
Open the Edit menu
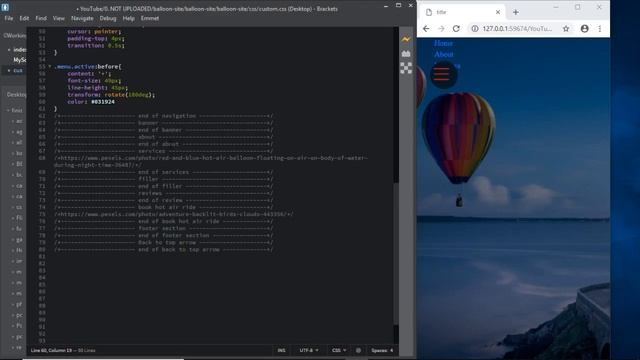[24, 18]
